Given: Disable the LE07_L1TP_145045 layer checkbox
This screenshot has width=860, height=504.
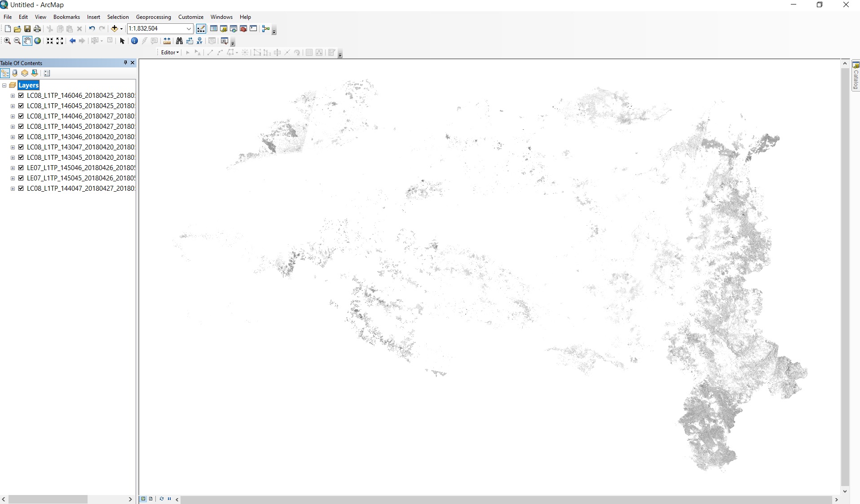Looking at the screenshot, I should [x=21, y=178].
